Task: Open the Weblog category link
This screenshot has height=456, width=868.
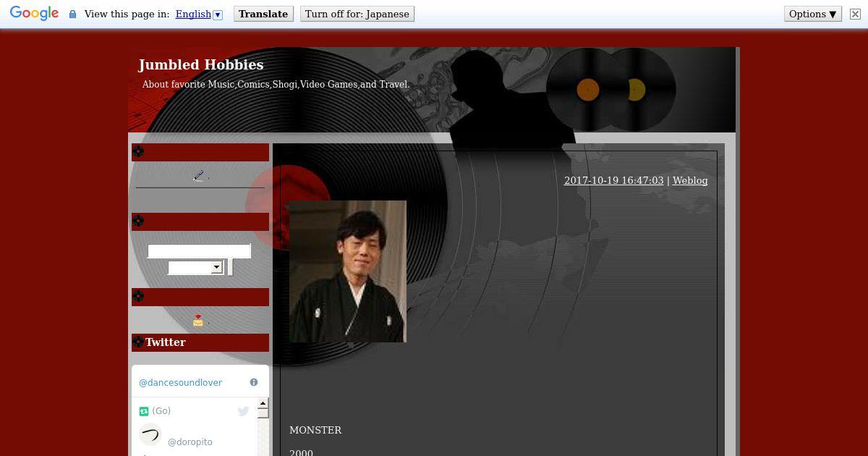Action: [x=690, y=180]
